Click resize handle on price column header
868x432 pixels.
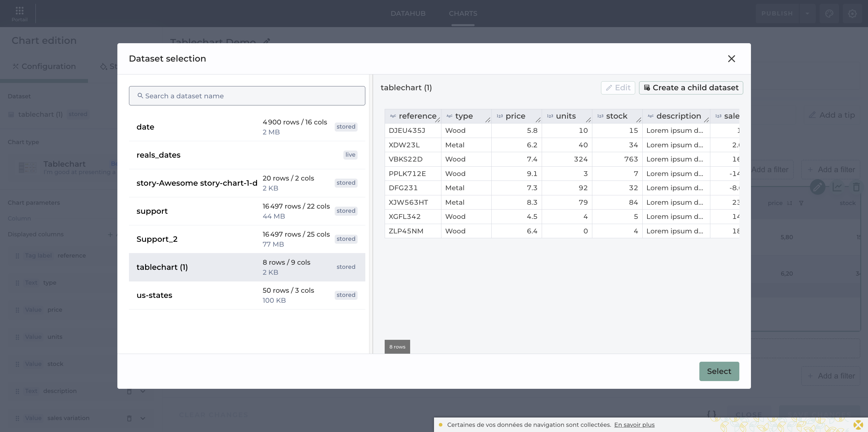(x=538, y=120)
